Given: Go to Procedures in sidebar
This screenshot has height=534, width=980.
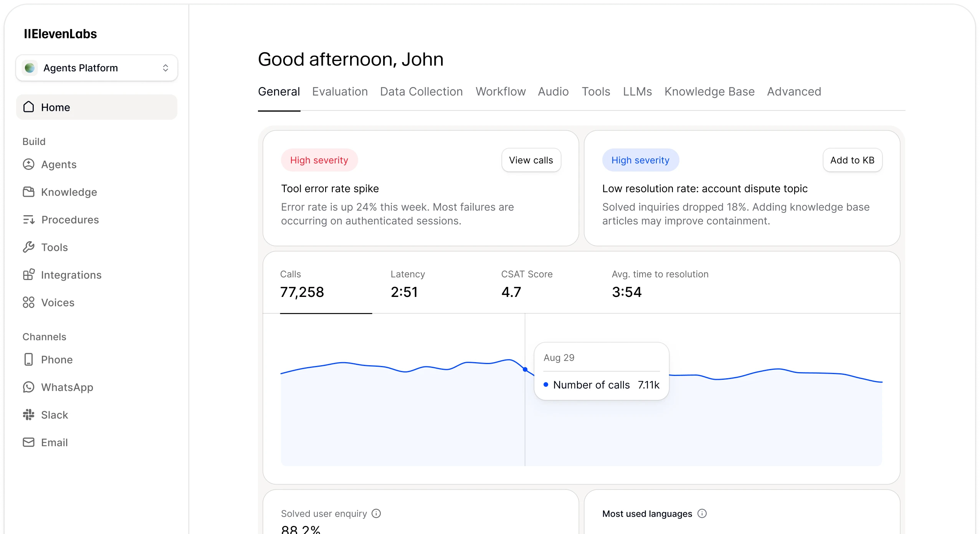Looking at the screenshot, I should point(97,219).
